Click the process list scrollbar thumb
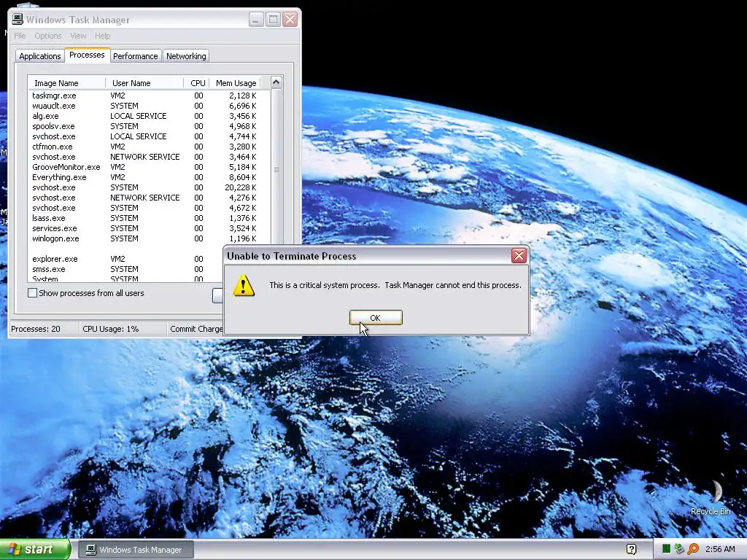The height and width of the screenshot is (560, 747). 276,169
